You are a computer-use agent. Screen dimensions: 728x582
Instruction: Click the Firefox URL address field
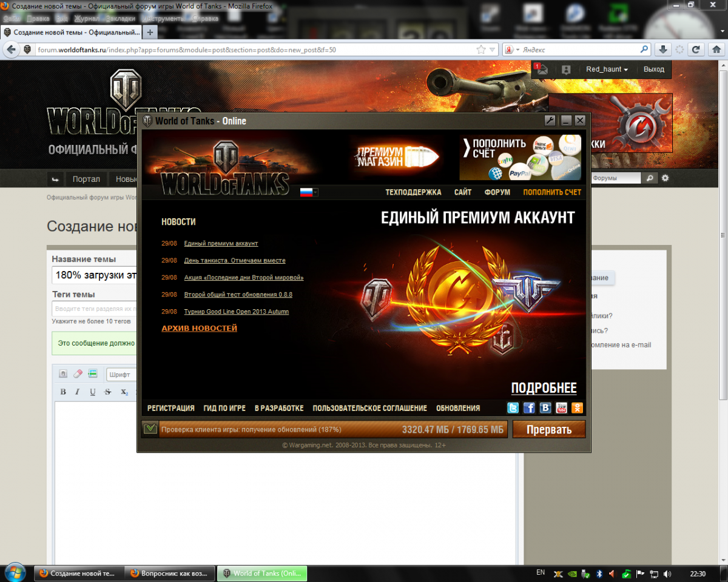pyautogui.click(x=255, y=50)
